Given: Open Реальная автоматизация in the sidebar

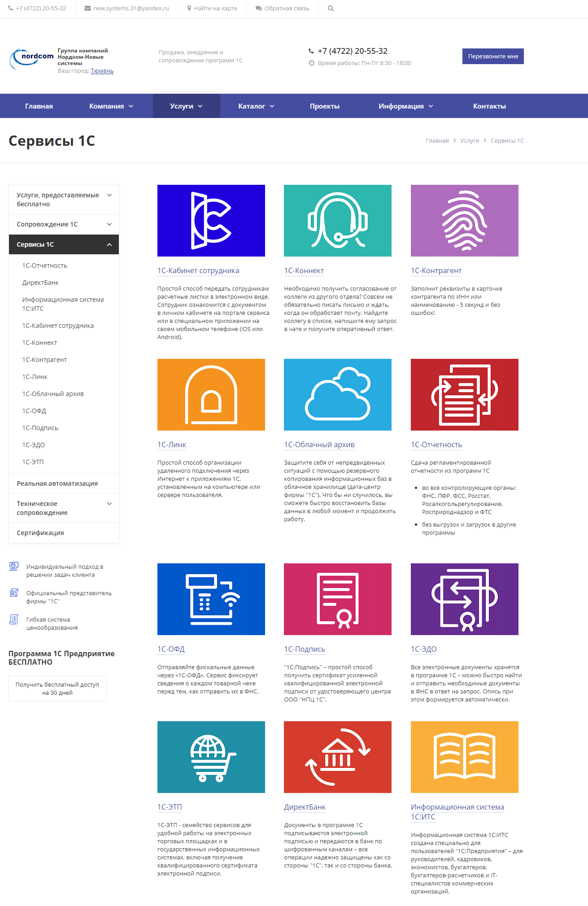Looking at the screenshot, I should (x=57, y=483).
